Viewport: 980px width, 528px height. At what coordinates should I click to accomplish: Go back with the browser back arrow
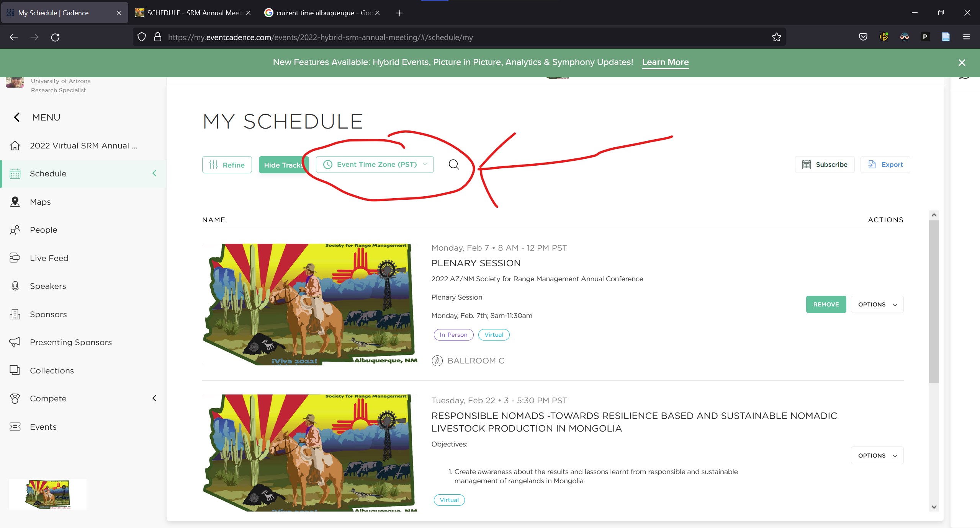click(14, 37)
